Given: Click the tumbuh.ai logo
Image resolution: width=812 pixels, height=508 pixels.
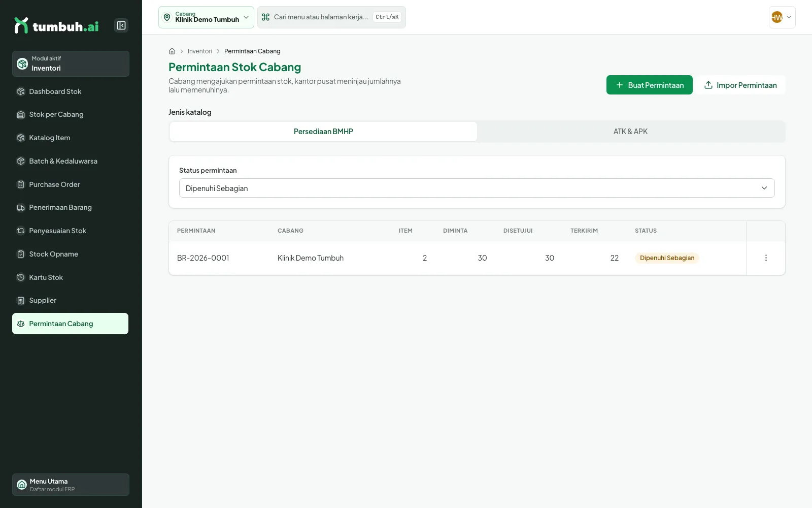Looking at the screenshot, I should pyautogui.click(x=56, y=25).
